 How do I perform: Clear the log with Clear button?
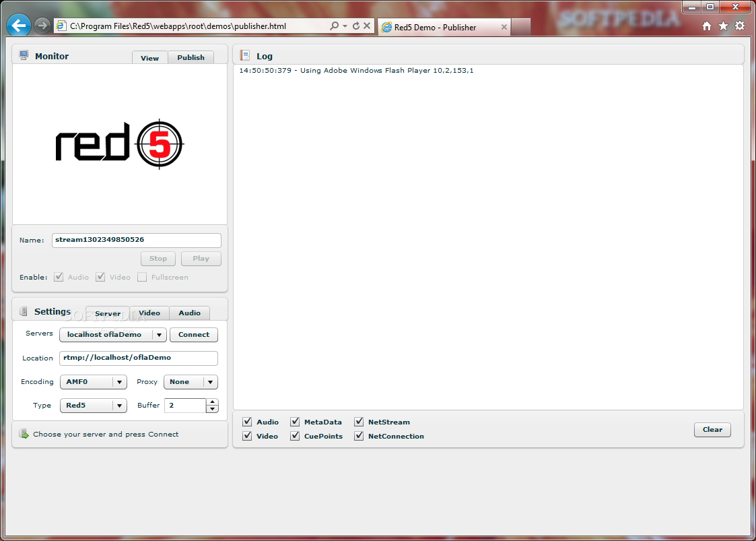click(x=712, y=429)
